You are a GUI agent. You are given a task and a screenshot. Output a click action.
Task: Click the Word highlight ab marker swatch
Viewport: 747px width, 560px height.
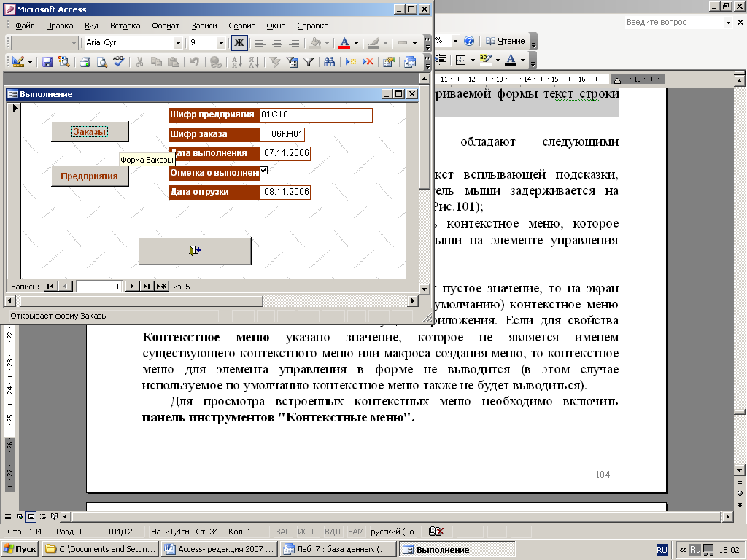pyautogui.click(x=485, y=60)
